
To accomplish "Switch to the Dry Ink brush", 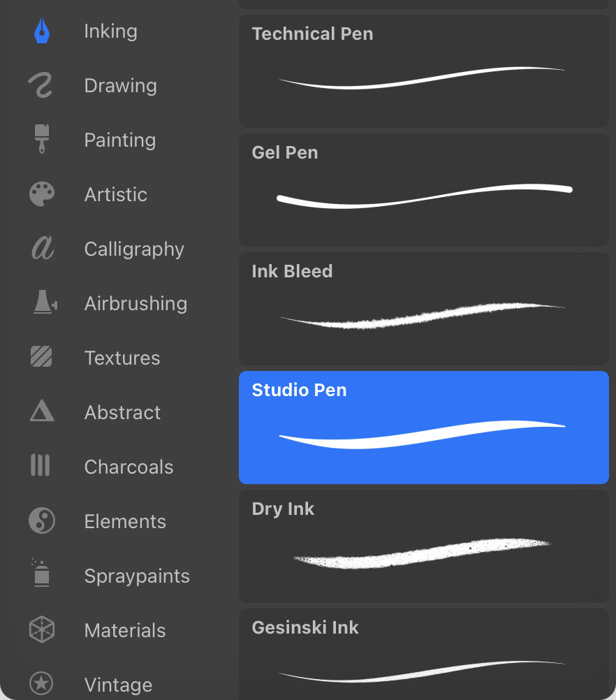I will 423,546.
